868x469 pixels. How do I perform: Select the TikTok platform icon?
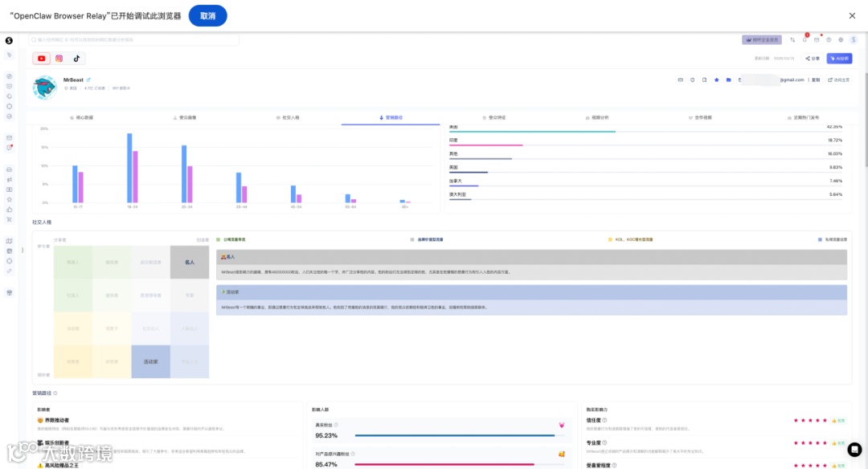click(76, 58)
